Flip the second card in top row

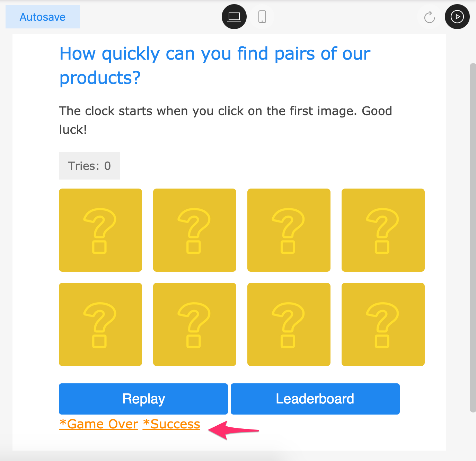click(195, 230)
